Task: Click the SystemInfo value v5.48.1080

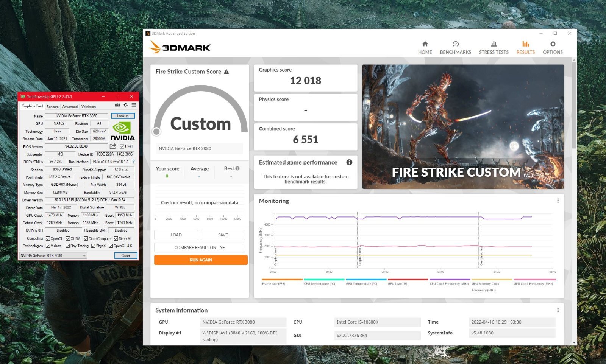Action: 512,333
